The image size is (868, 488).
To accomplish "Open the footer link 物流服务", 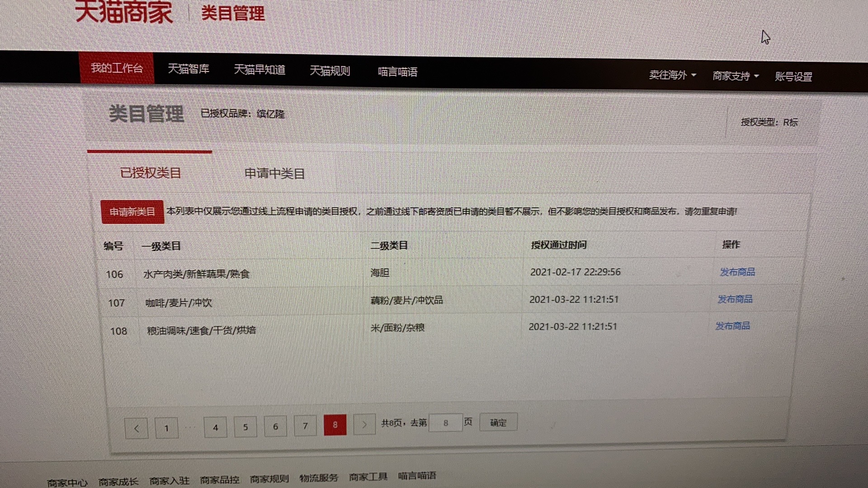I will tap(319, 478).
